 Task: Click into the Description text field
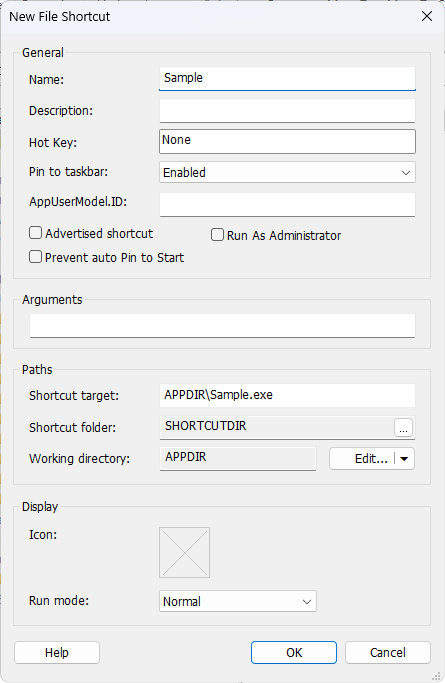pyautogui.click(x=287, y=111)
